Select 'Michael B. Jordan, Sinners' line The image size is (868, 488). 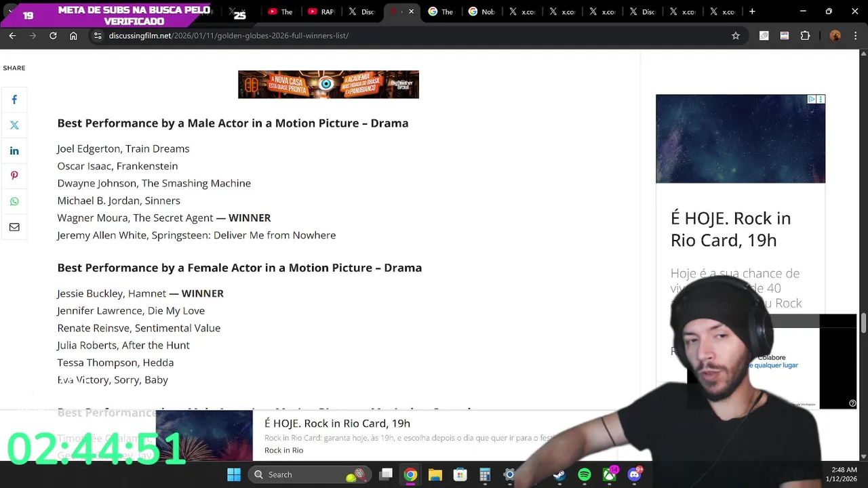(x=119, y=201)
